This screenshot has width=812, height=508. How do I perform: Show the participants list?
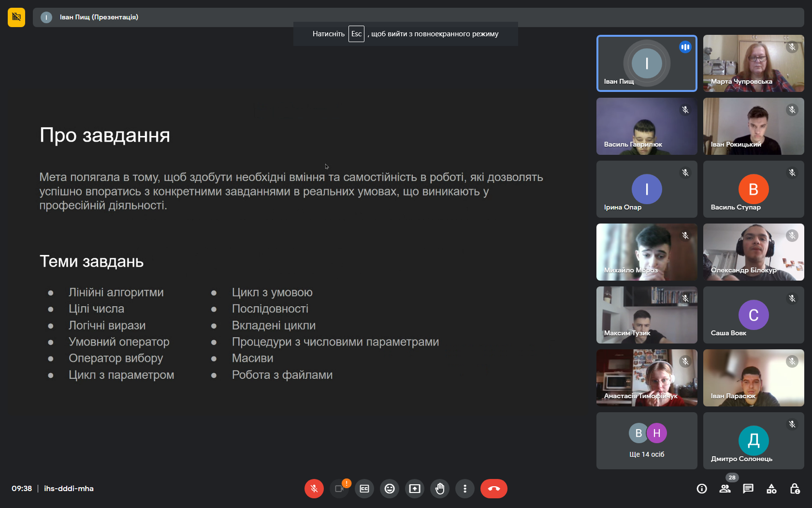coord(725,489)
